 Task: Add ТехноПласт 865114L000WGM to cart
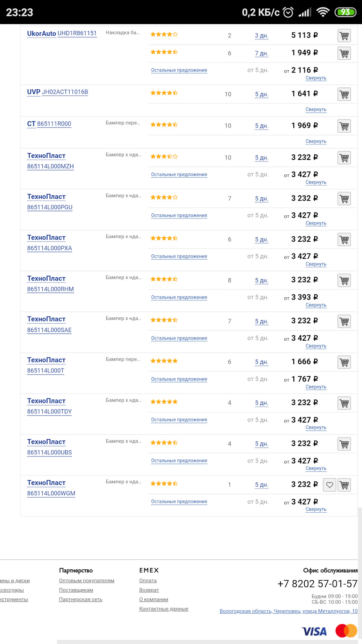[344, 485]
